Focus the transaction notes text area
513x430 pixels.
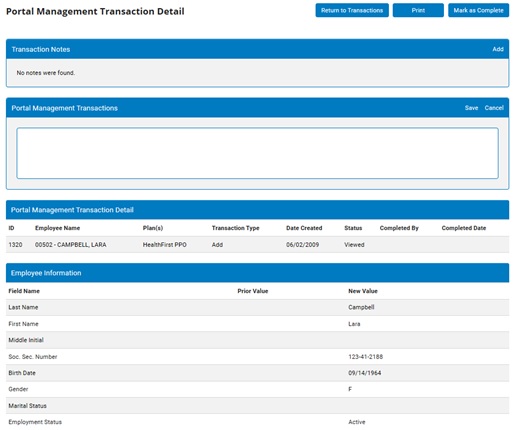tap(257, 153)
